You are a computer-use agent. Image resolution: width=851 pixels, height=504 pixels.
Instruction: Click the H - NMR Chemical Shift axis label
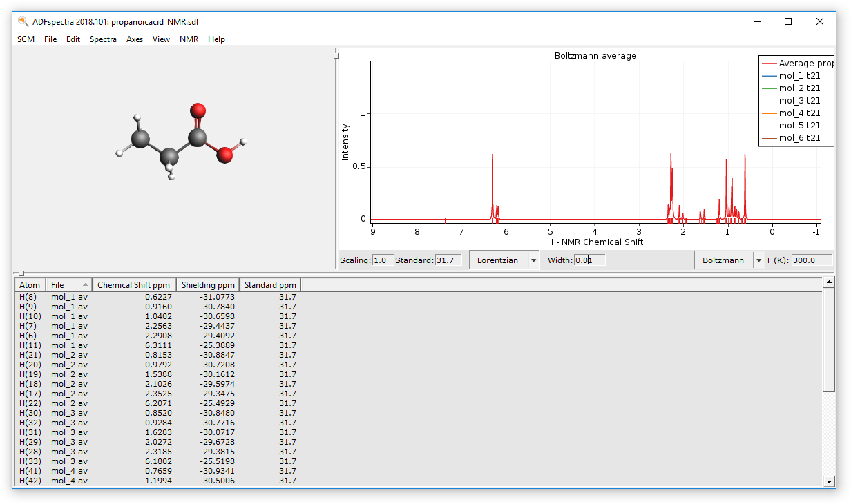coord(595,242)
